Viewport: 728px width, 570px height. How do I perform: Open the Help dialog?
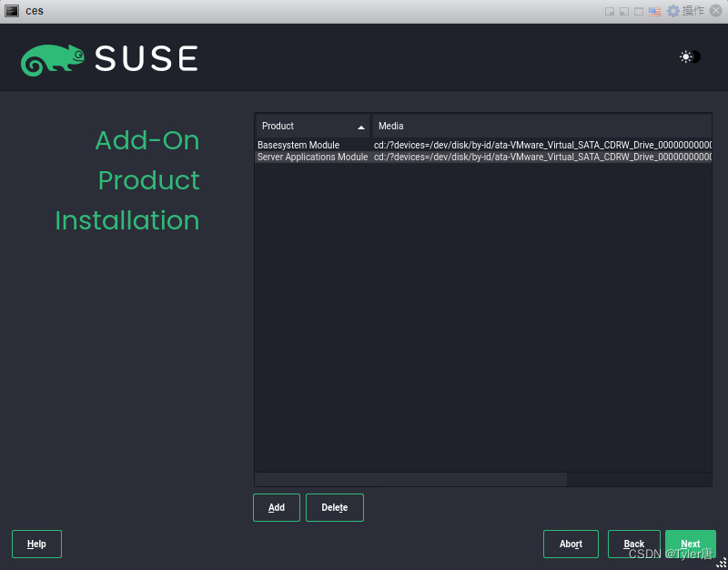tap(36, 544)
